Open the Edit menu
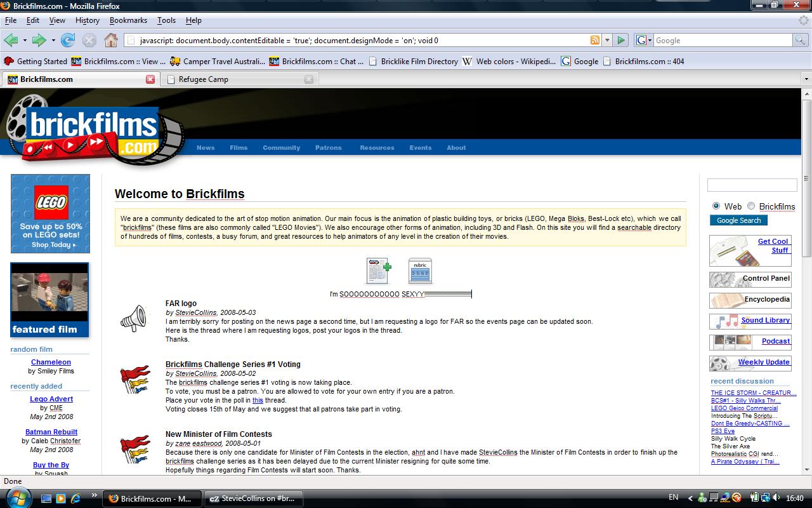Screen dimensions: 812x508 click(x=33, y=20)
